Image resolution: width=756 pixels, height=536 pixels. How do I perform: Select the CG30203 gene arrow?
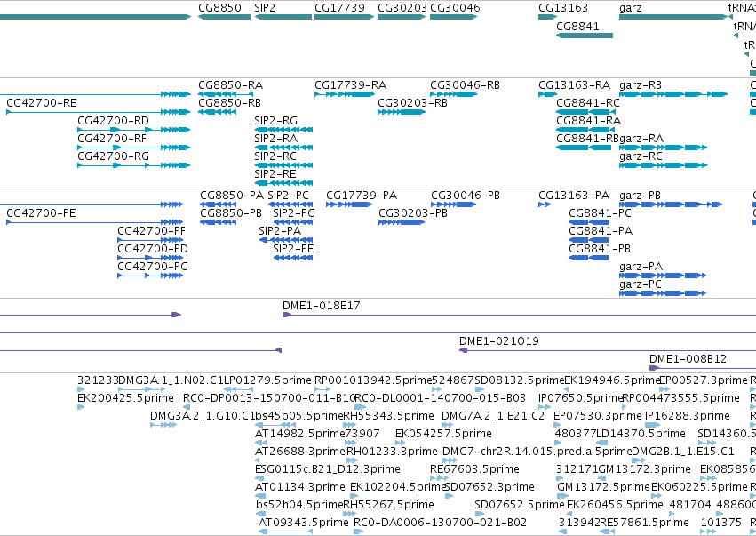402,17
